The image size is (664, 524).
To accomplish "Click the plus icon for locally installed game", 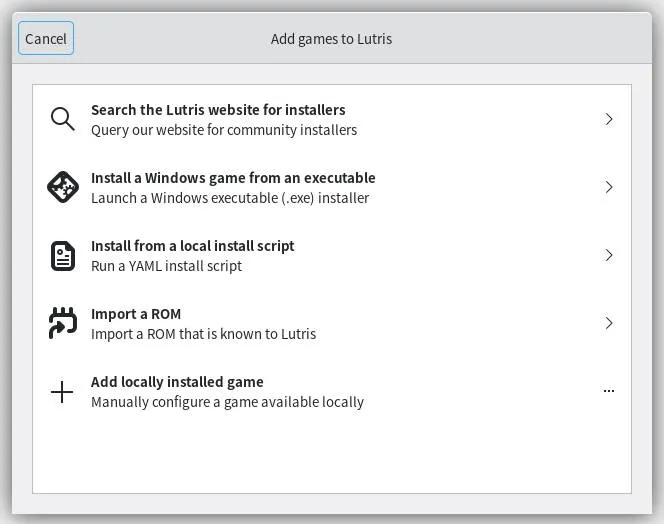I will (x=62, y=391).
